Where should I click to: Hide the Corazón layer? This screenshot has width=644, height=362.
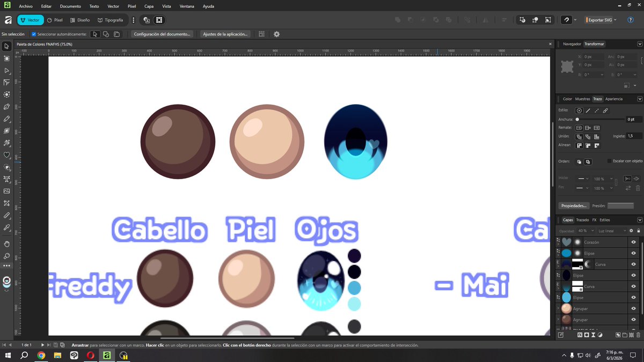tap(633, 242)
